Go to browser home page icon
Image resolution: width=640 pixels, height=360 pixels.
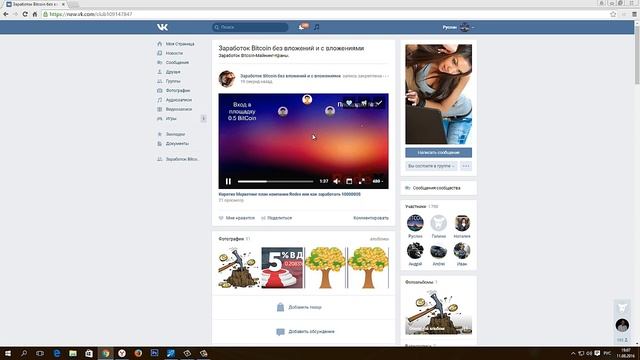click(x=35, y=14)
